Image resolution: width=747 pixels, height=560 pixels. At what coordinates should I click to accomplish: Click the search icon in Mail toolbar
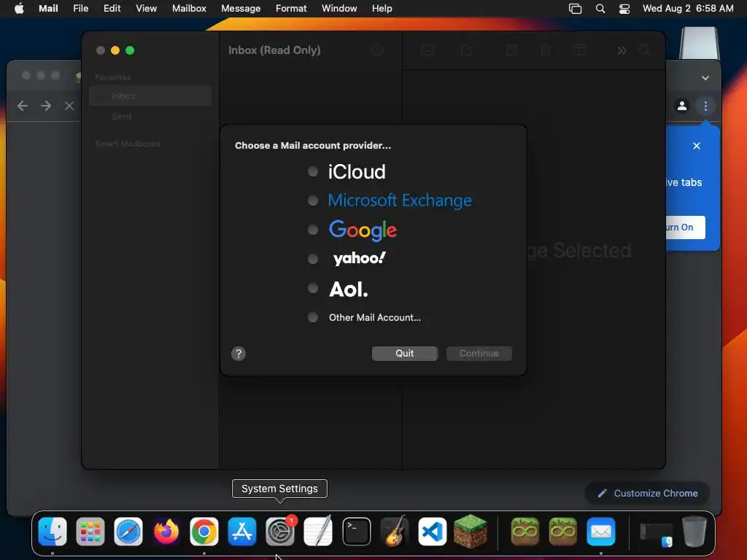645,50
